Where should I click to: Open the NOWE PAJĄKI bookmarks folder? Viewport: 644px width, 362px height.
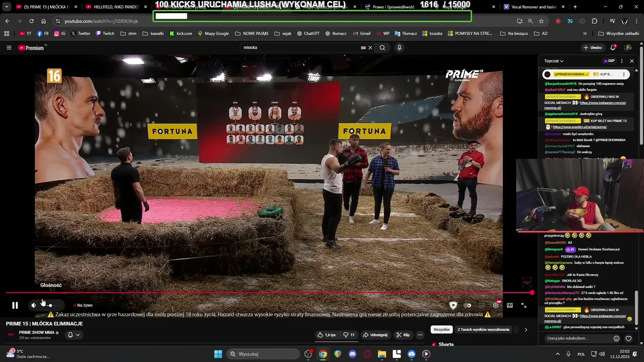[252, 34]
